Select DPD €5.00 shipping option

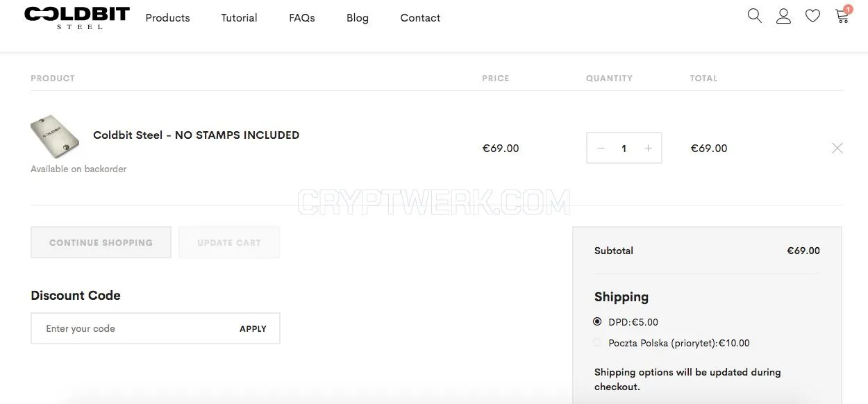597,321
